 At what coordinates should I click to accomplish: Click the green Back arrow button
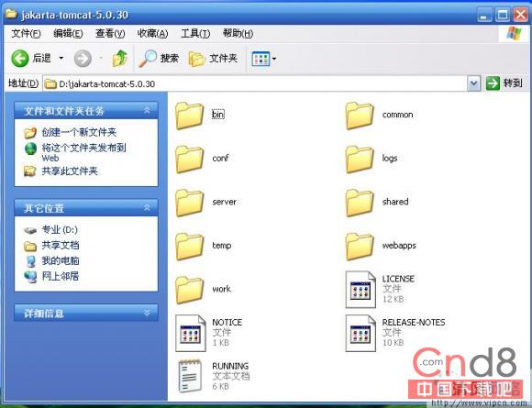pyautogui.click(x=20, y=59)
